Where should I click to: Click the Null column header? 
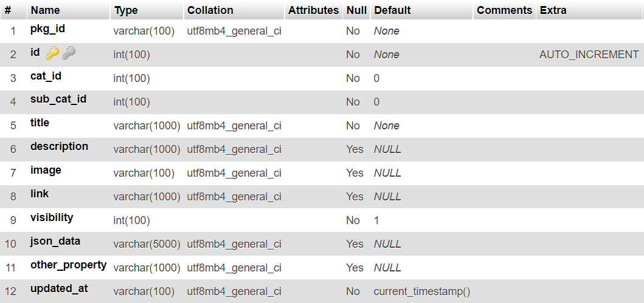click(356, 10)
